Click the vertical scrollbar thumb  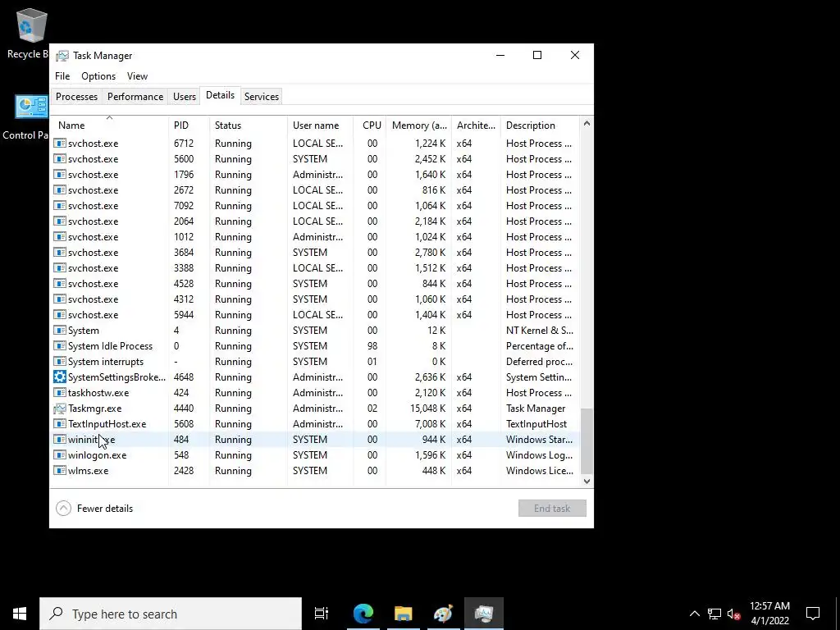point(587,441)
